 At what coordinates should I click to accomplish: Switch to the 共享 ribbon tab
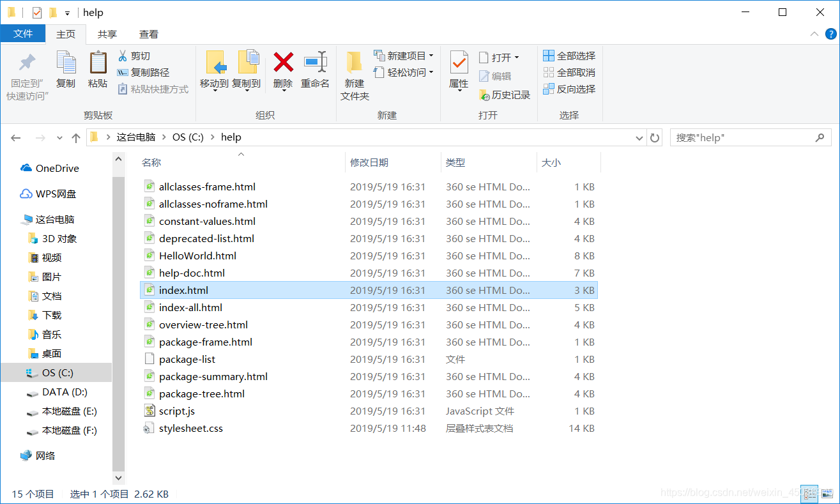click(x=107, y=34)
